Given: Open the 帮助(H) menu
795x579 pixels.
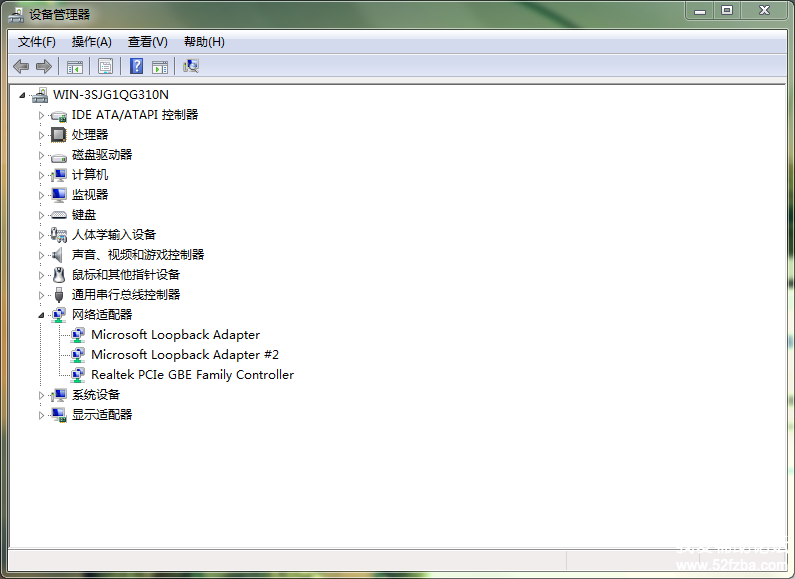Looking at the screenshot, I should [x=204, y=42].
